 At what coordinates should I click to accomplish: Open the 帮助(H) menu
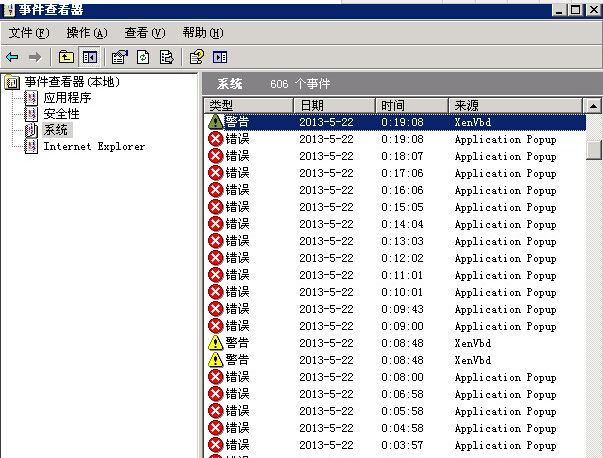point(201,33)
